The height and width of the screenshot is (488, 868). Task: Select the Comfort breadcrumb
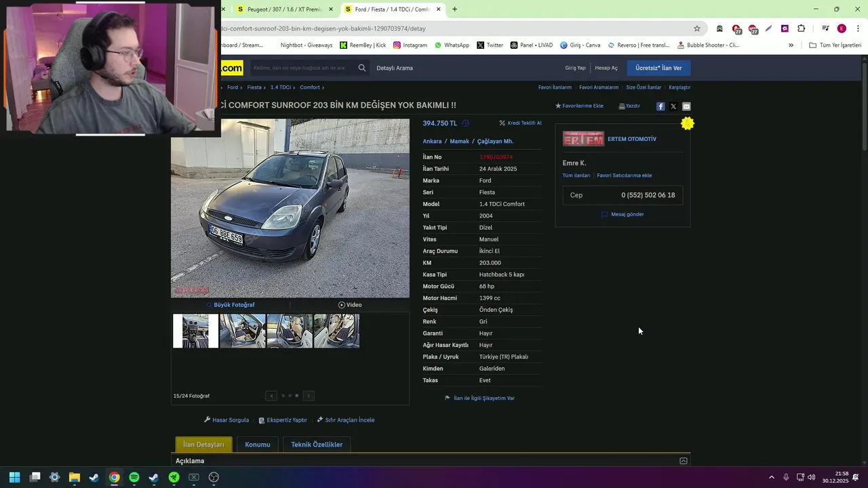[x=310, y=87]
